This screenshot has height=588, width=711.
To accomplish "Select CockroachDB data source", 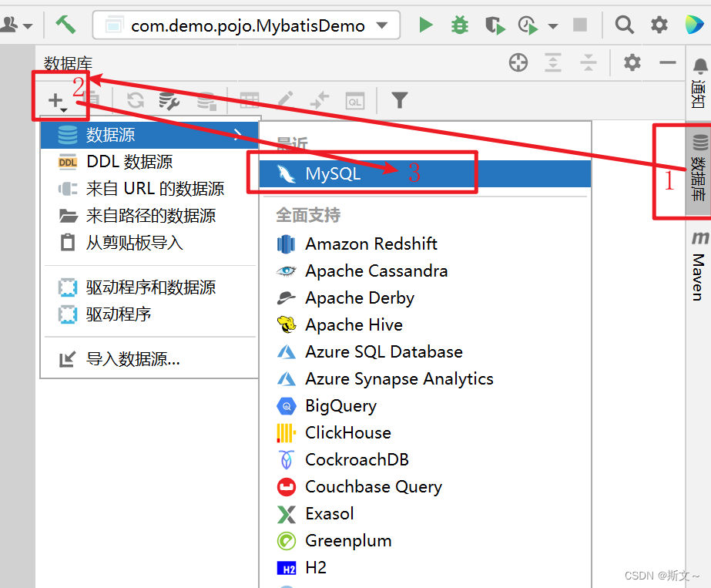I will [x=425, y=459].
